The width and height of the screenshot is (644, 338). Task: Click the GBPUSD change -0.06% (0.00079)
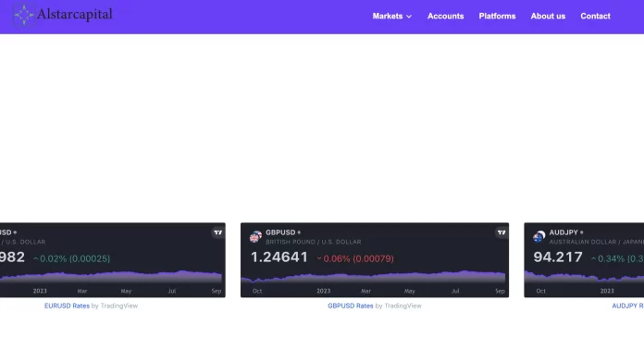(x=355, y=258)
